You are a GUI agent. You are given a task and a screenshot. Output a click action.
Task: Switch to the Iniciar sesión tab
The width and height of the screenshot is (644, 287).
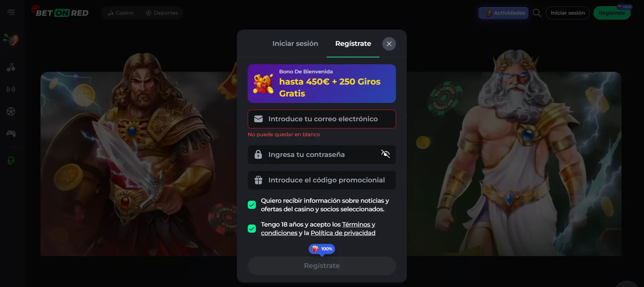295,43
